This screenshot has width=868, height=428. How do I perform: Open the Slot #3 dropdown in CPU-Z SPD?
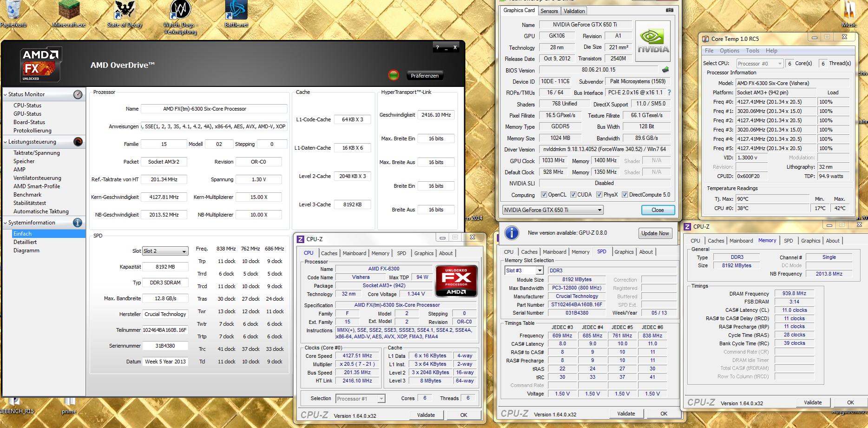[524, 270]
